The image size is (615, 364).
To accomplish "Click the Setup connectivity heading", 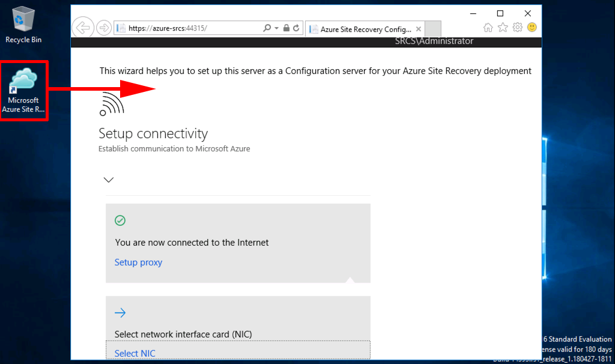I will pos(153,133).
